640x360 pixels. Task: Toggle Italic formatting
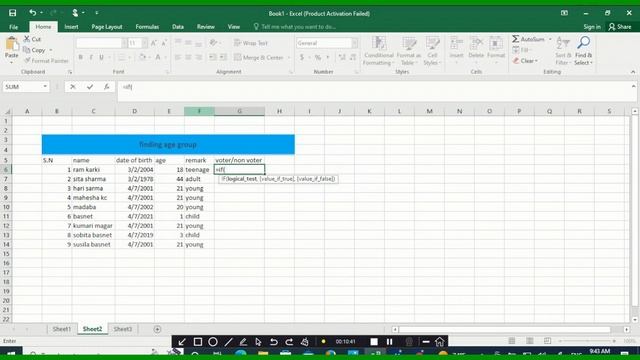[91, 57]
